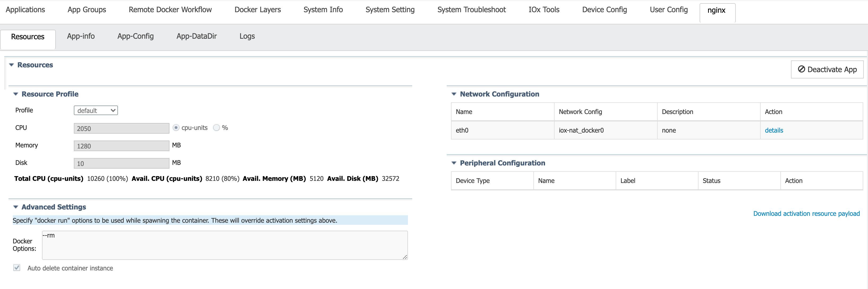868x289 pixels.
Task: Open the eth0 details link
Action: 774,130
